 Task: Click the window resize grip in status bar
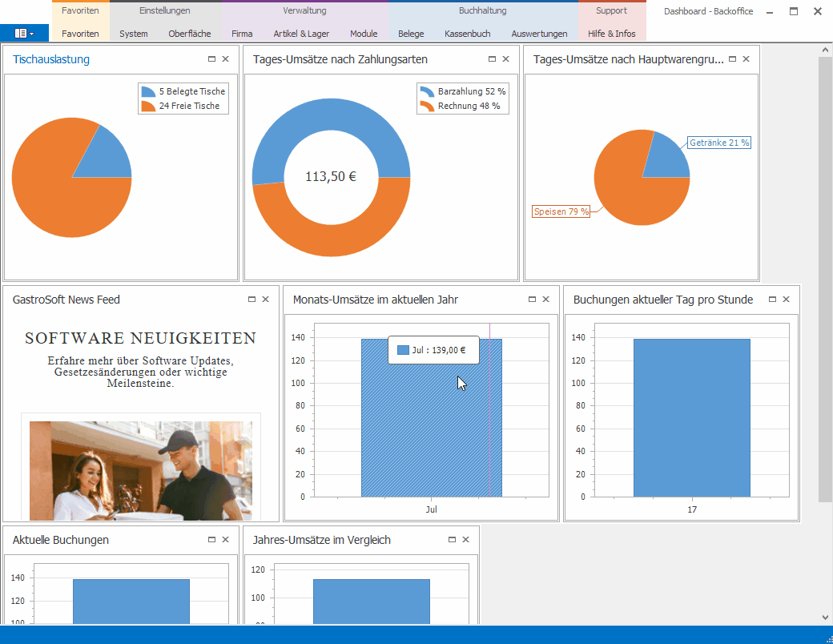(x=829, y=640)
